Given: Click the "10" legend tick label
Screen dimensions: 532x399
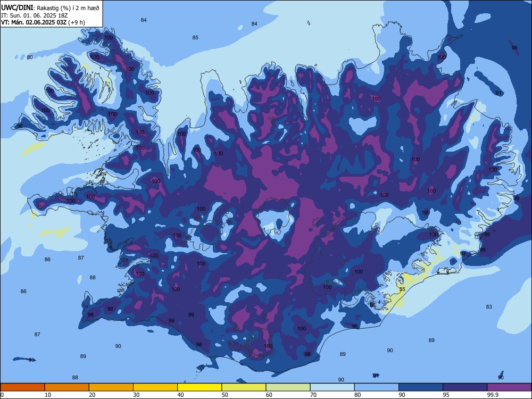Looking at the screenshot, I should pos(48,395).
